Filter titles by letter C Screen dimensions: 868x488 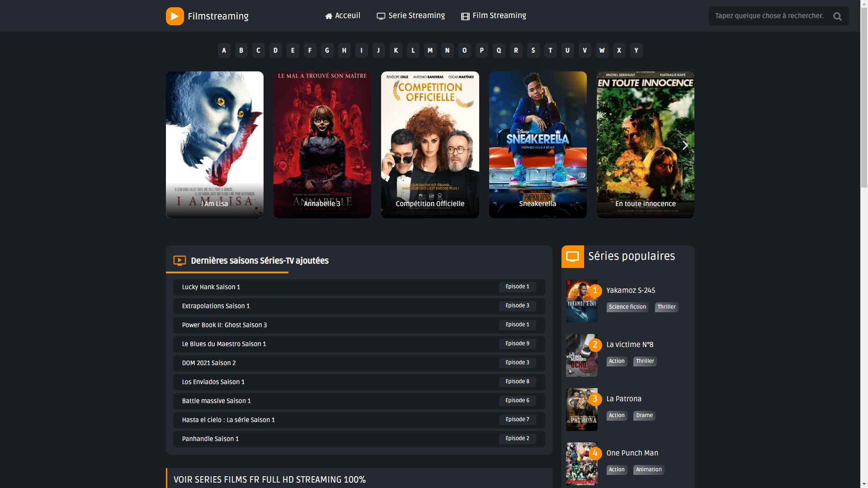pyautogui.click(x=258, y=51)
